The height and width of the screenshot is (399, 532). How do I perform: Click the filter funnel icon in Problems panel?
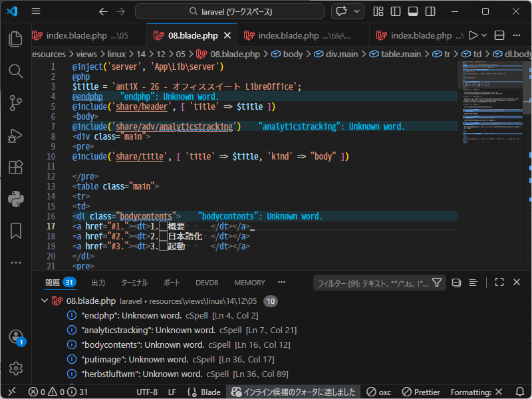click(437, 283)
